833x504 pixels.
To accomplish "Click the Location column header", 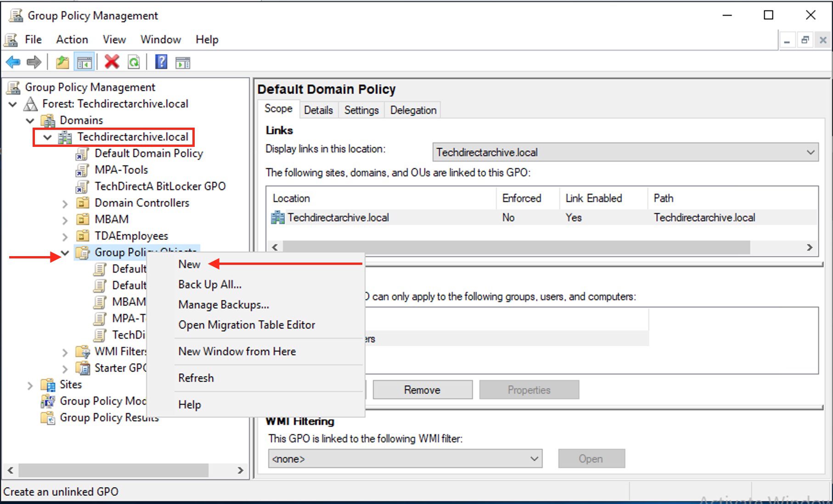I will (x=382, y=198).
